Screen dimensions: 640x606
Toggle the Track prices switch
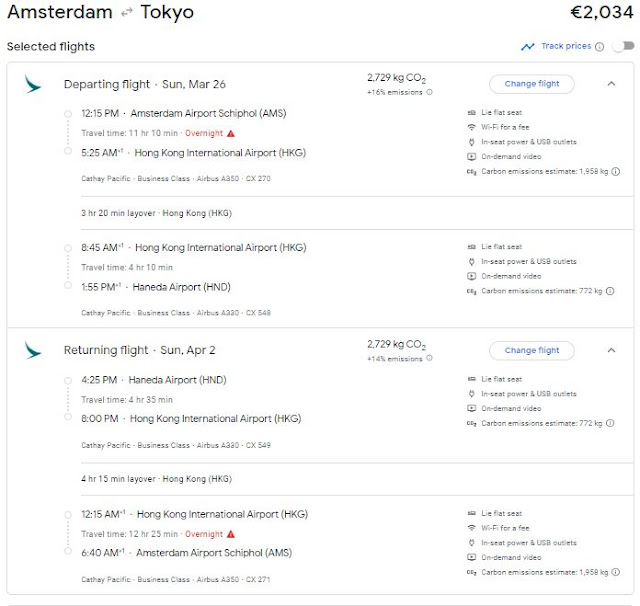pyautogui.click(x=623, y=46)
